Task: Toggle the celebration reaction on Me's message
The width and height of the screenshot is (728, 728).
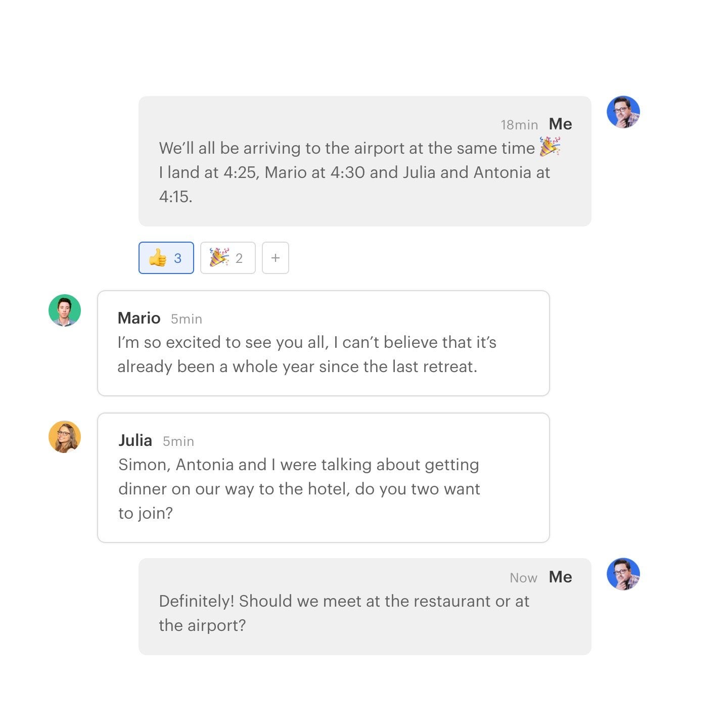Action: point(227,258)
